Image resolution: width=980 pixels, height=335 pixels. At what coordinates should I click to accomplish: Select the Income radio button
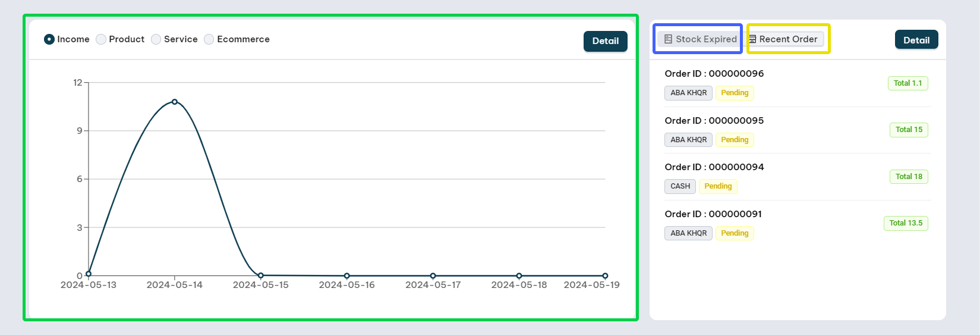(49, 39)
